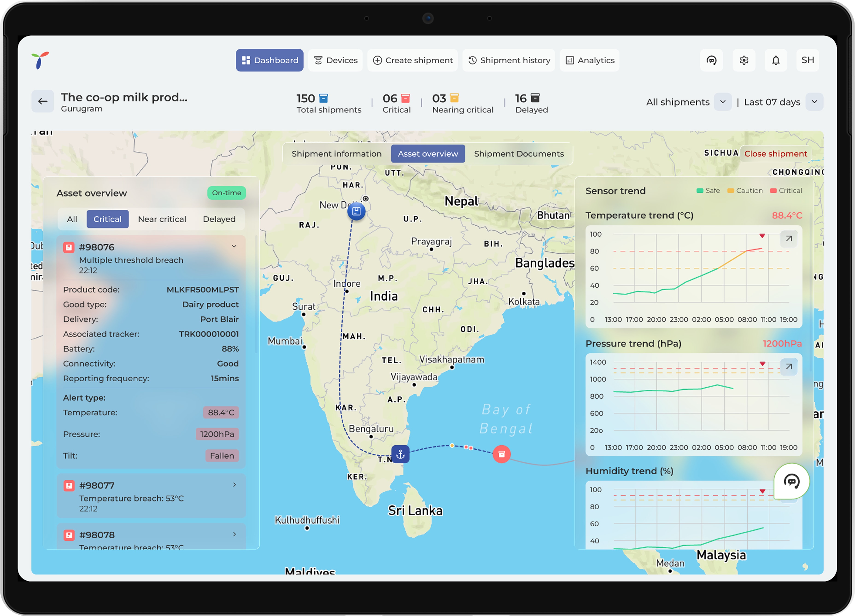Click the back arrow beside shipment title

(43, 101)
